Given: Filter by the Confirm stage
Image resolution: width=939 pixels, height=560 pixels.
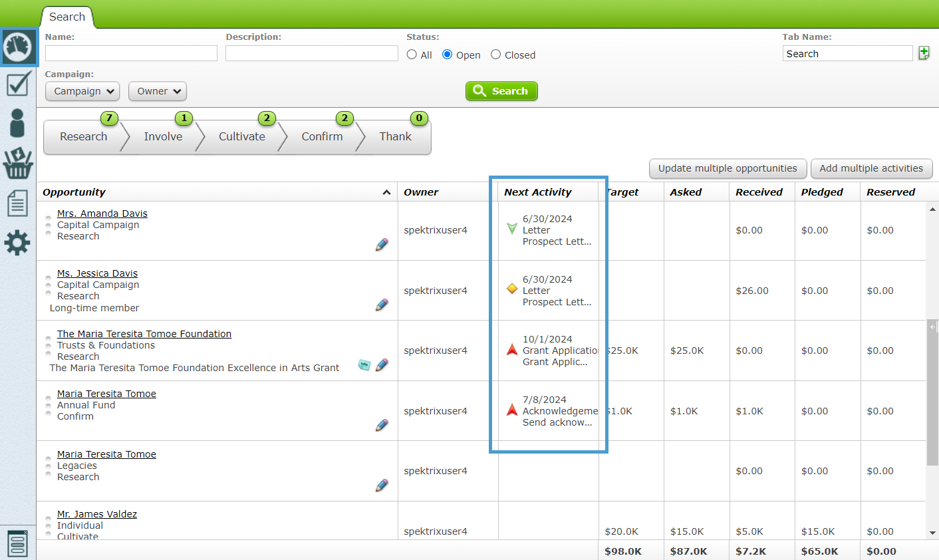Looking at the screenshot, I should [x=323, y=136].
